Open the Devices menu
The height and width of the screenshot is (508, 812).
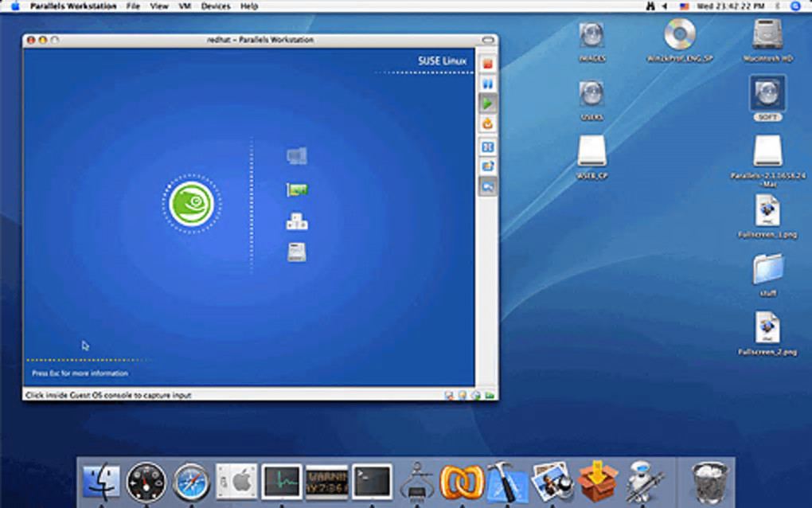tap(216, 6)
